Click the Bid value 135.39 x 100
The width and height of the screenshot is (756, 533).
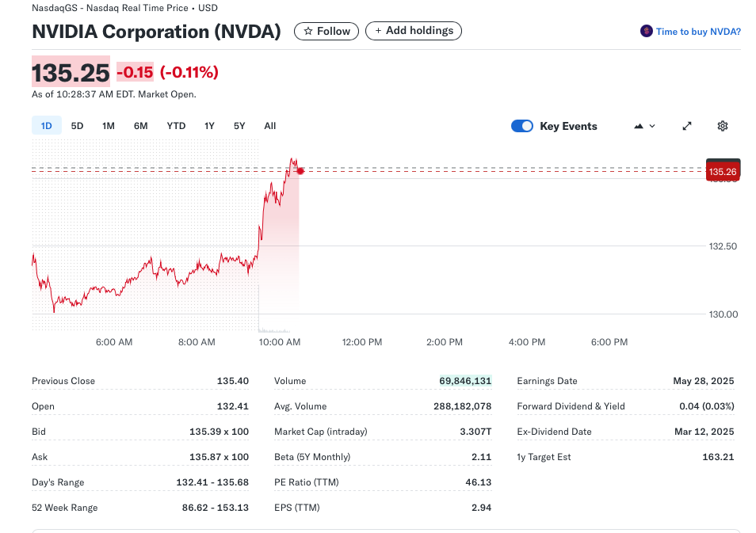tap(219, 432)
